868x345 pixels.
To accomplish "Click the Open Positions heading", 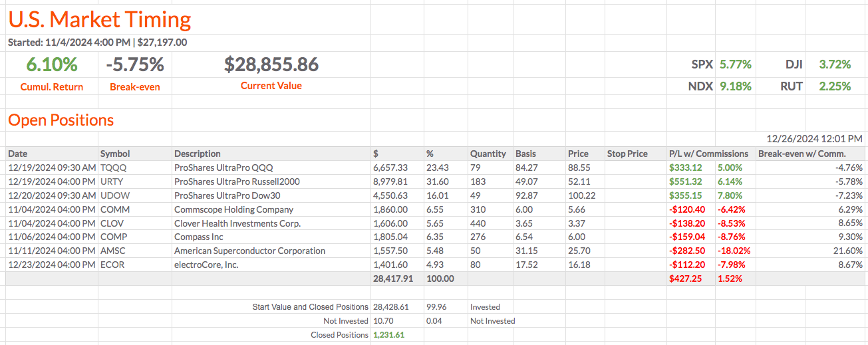I will pos(61,120).
